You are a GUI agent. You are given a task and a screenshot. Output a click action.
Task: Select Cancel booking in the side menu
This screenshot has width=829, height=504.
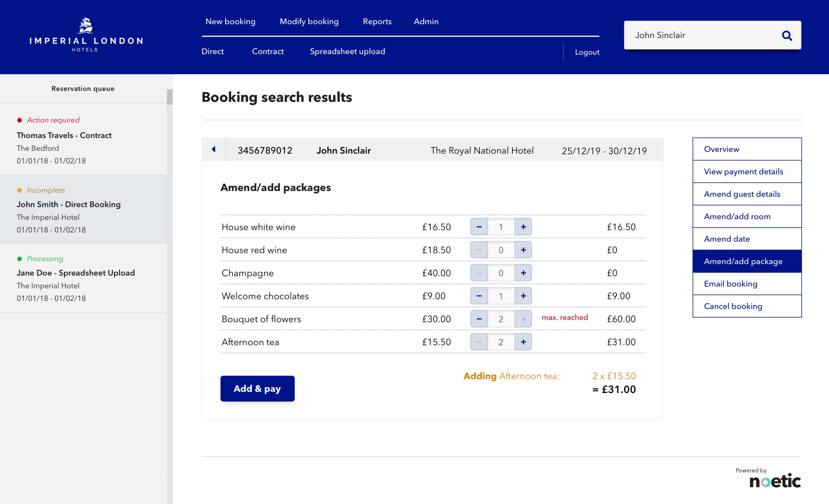pyautogui.click(x=733, y=306)
